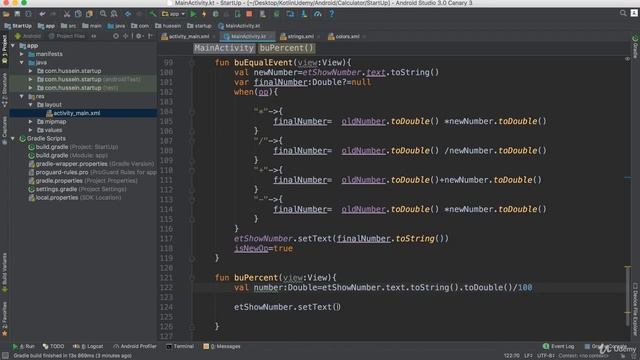Open SDK Manager download icon
640x360 pixels.
tap(304, 14)
